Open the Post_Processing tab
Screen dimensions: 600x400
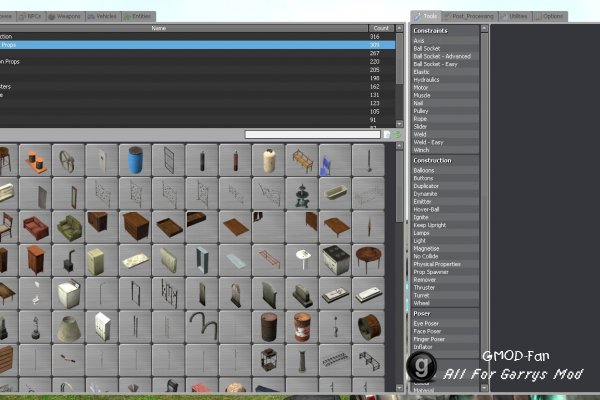point(470,16)
